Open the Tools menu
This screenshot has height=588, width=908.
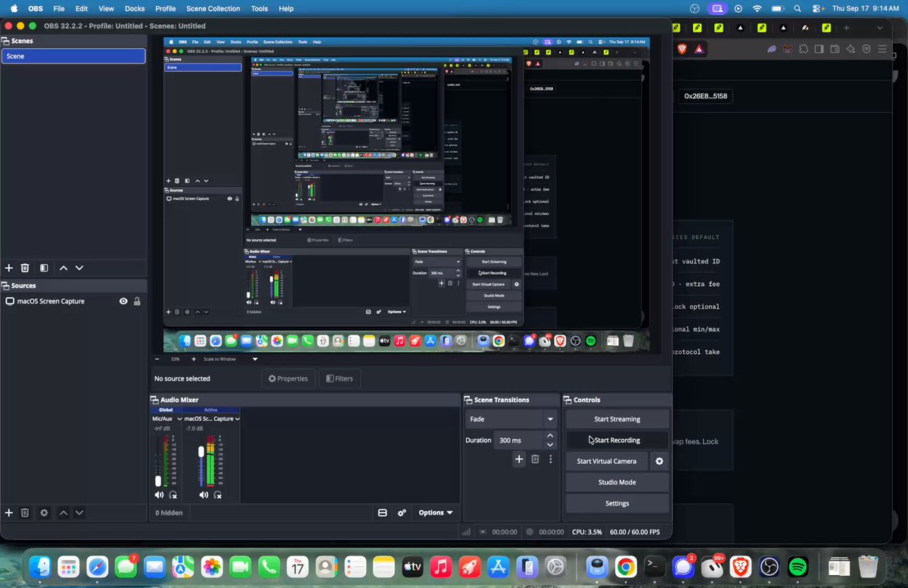click(x=260, y=8)
